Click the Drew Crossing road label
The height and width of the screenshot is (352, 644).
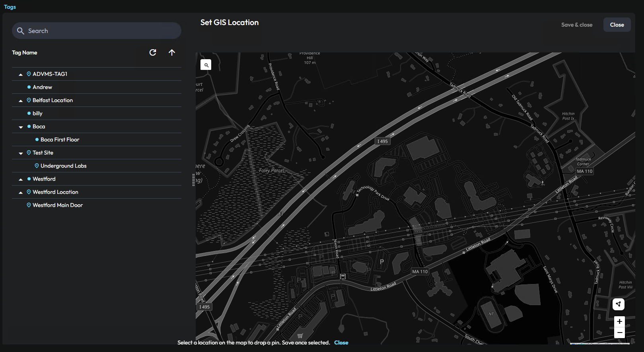pyautogui.click(x=239, y=133)
